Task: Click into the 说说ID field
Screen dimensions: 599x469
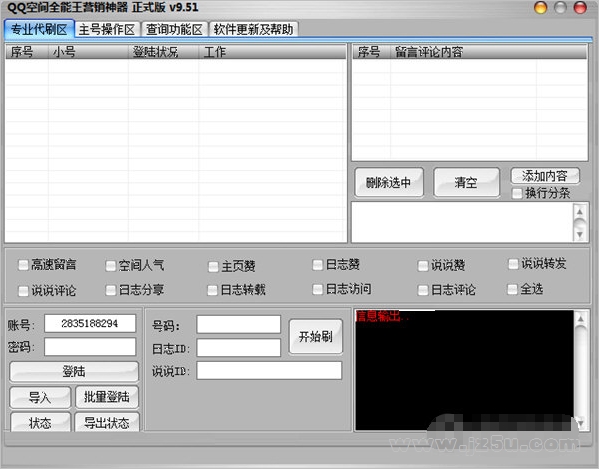Action: point(269,370)
